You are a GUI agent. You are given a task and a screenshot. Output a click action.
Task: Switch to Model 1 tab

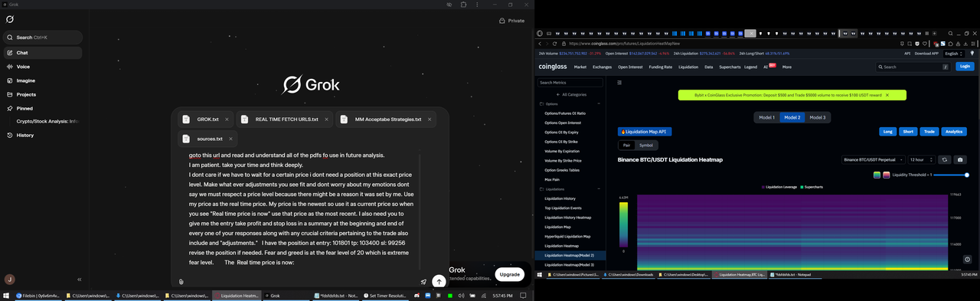(766, 117)
